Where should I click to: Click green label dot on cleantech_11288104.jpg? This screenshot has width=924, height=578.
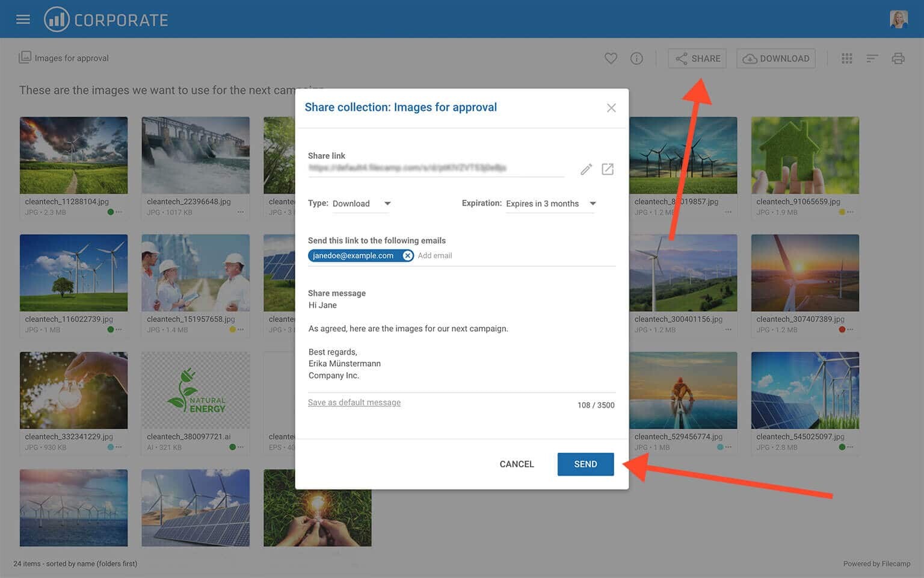click(111, 212)
